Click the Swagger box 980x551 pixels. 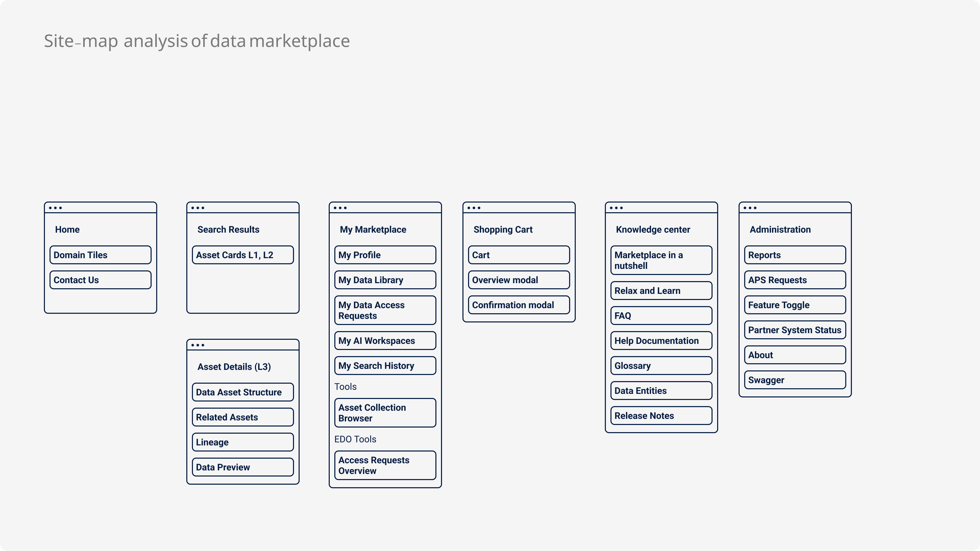point(795,380)
